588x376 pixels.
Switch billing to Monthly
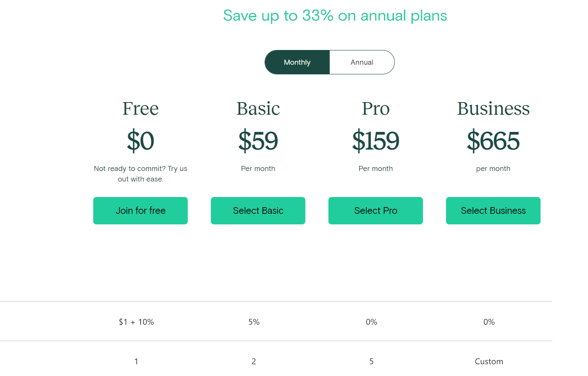297,62
